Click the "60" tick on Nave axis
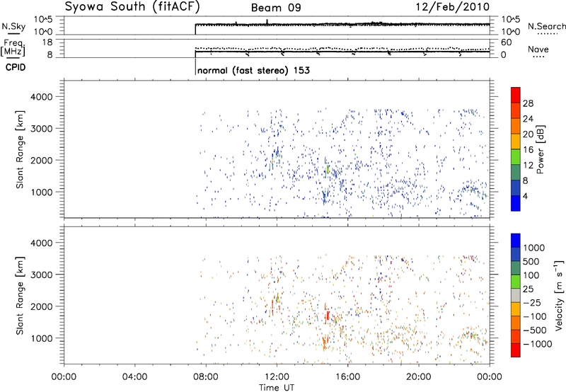Screen dimensions: 566x392 [x=507, y=42]
